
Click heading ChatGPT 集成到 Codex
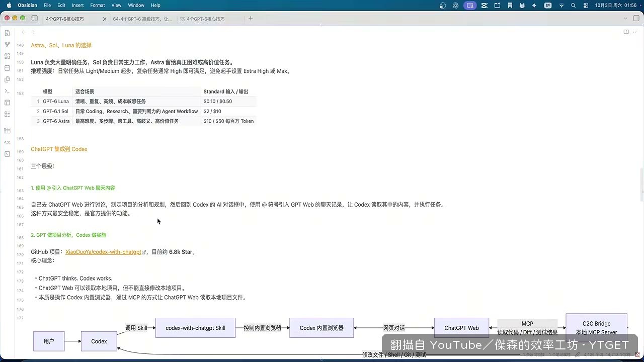point(59,149)
